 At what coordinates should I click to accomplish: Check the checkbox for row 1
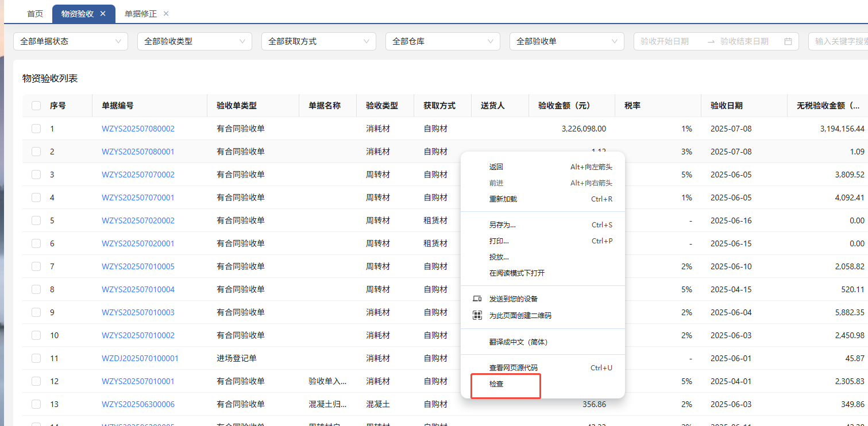[36, 129]
